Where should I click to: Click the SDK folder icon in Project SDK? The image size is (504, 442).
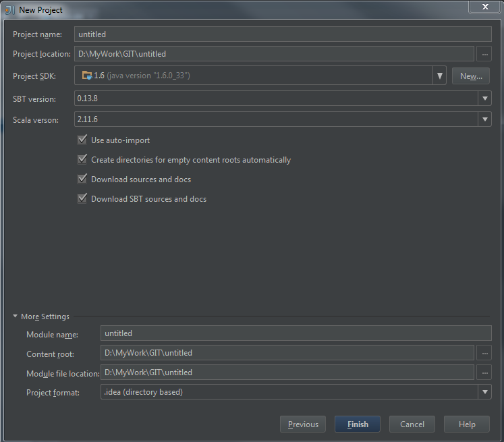[x=86, y=76]
